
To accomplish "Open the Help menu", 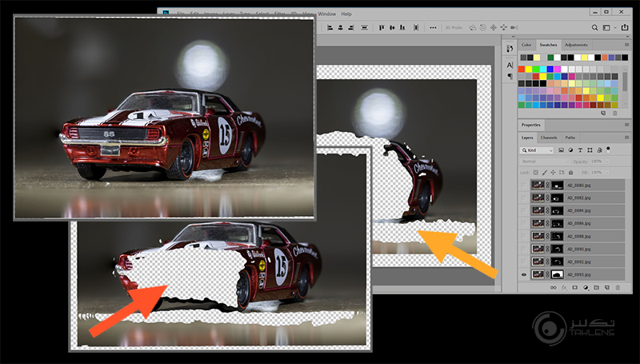I will [x=346, y=14].
